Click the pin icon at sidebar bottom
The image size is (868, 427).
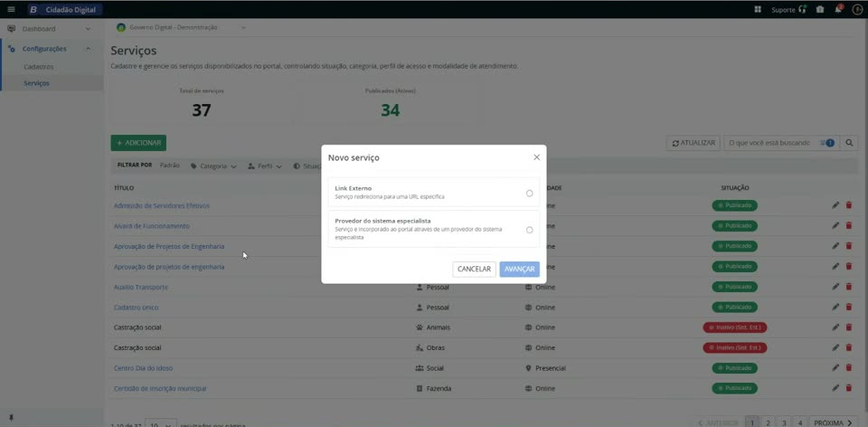click(11, 418)
